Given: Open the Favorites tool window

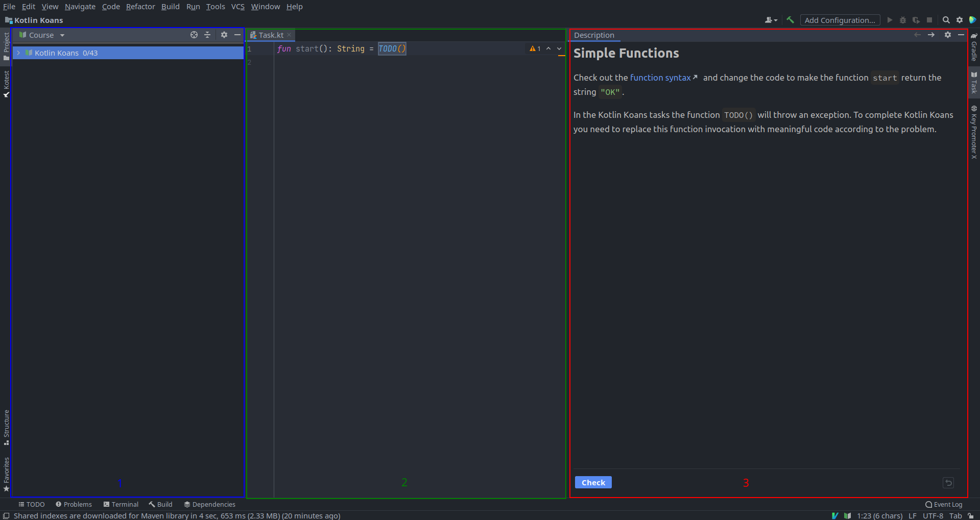Looking at the screenshot, I should click(6, 474).
